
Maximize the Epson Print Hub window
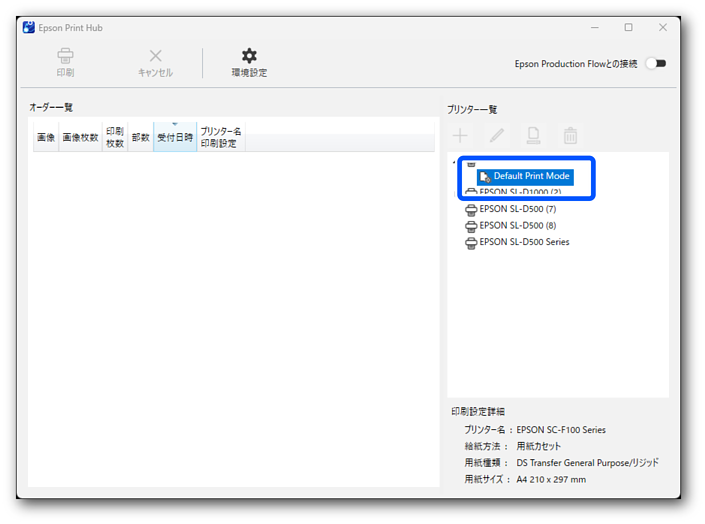click(x=628, y=28)
